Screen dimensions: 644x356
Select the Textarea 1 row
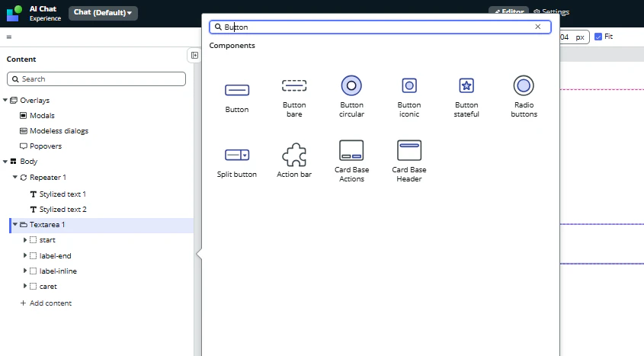pos(101,225)
